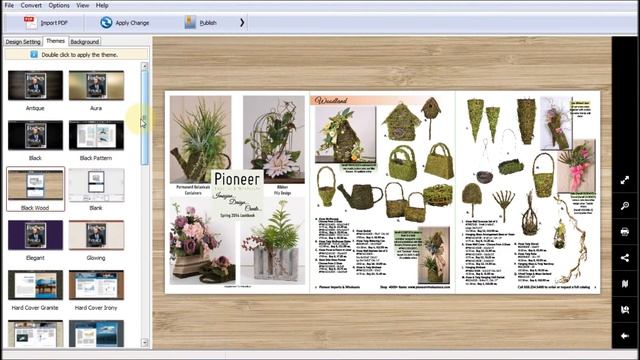Screen dimensions: 640x360
Task: Expand the toolbar overflow chevron after Publish
Action: point(242,22)
